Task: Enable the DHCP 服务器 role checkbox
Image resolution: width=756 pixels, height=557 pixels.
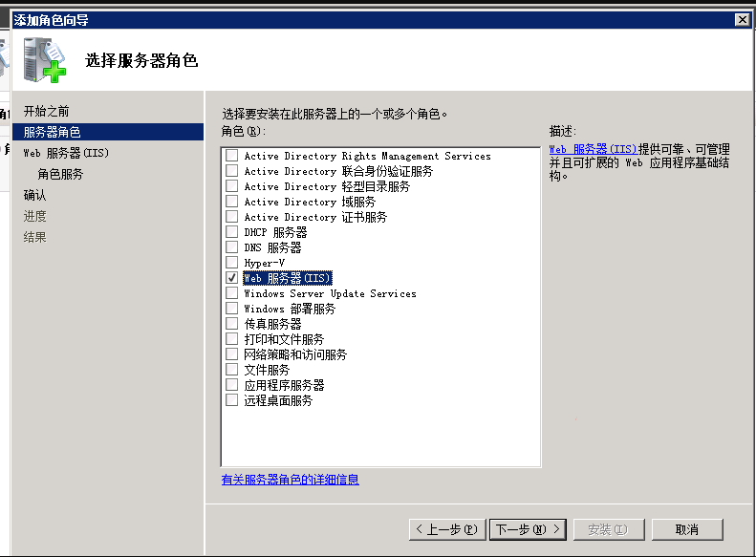Action: pyautogui.click(x=231, y=232)
